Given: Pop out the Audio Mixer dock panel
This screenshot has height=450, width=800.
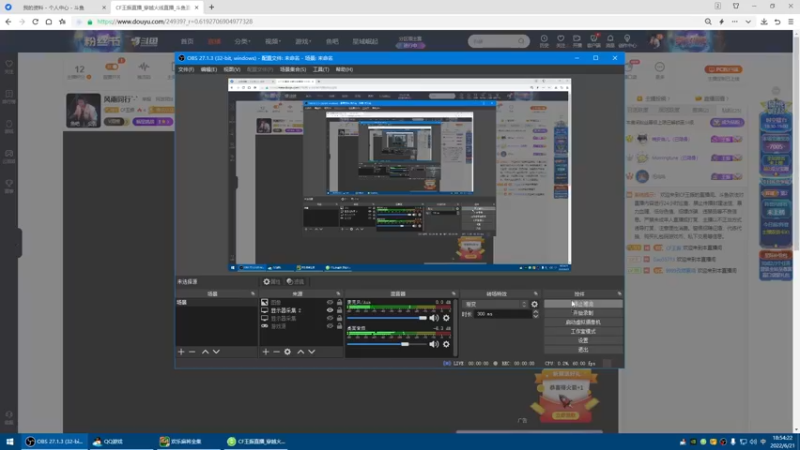Looking at the screenshot, I should (x=454, y=294).
